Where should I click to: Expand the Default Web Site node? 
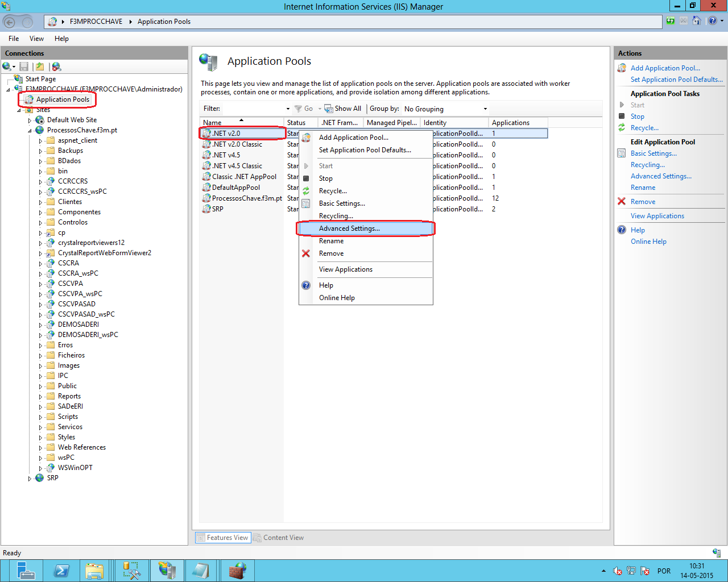pyautogui.click(x=30, y=120)
